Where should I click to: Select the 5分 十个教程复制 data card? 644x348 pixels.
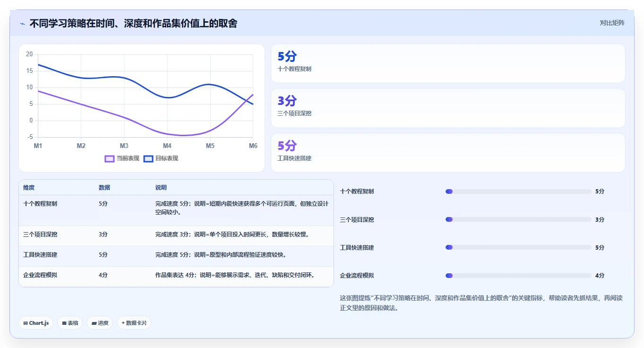pyautogui.click(x=448, y=63)
